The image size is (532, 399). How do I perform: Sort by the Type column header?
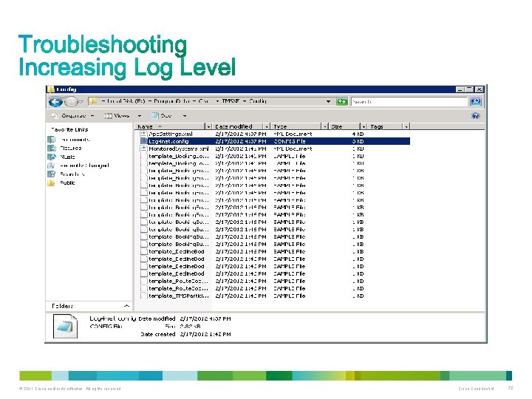(296, 126)
